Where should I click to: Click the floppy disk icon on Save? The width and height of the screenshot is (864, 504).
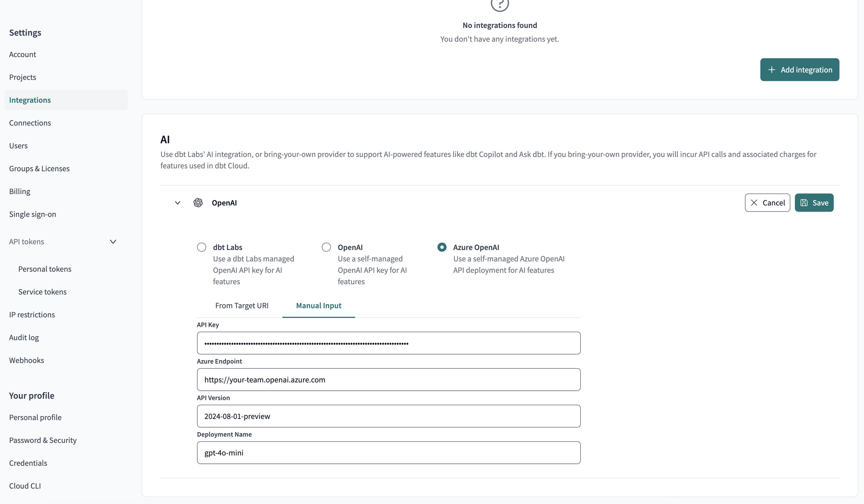804,203
